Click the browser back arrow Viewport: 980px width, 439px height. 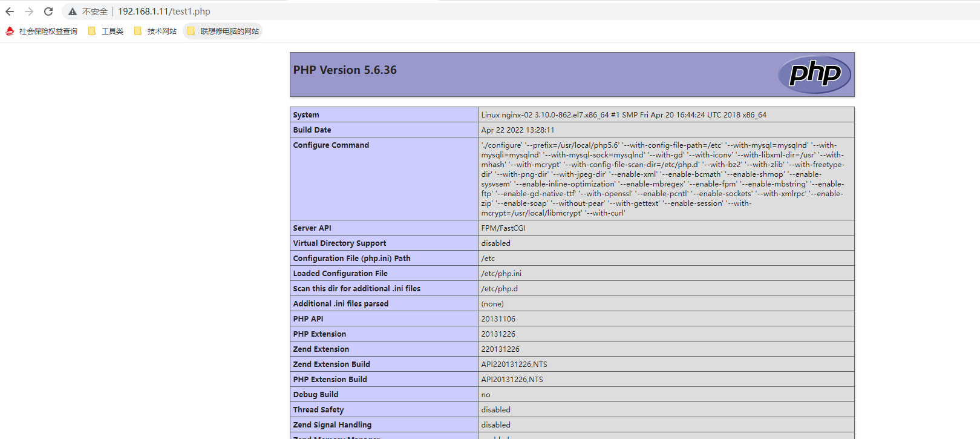point(10,12)
